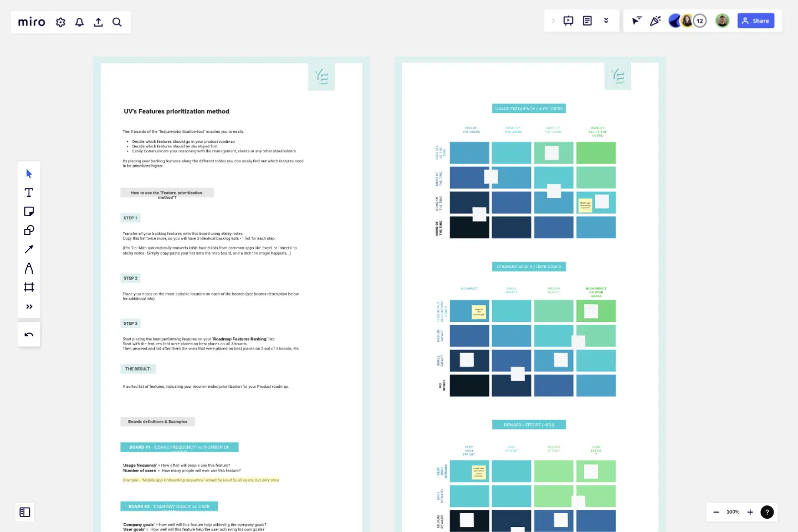Select the Sticky note tool
The width and height of the screenshot is (798, 532).
click(29, 211)
